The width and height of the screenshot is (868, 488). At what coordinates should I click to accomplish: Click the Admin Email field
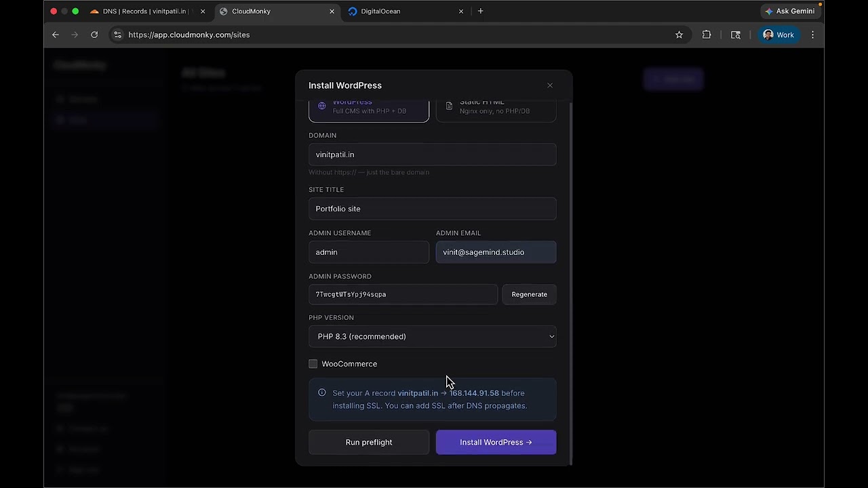click(496, 252)
